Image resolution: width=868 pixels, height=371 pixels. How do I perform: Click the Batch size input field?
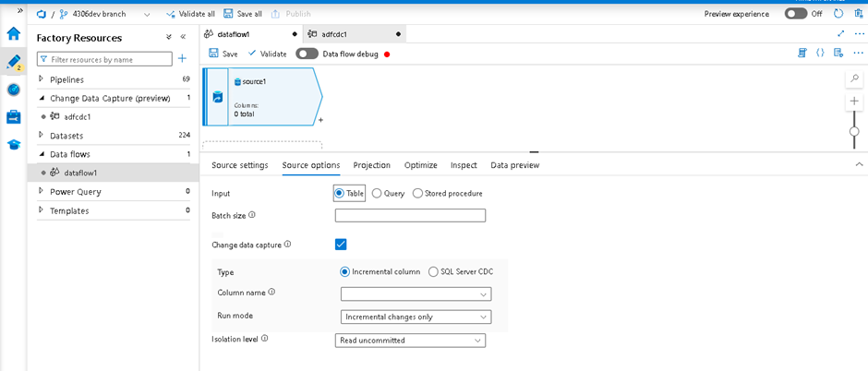point(410,216)
